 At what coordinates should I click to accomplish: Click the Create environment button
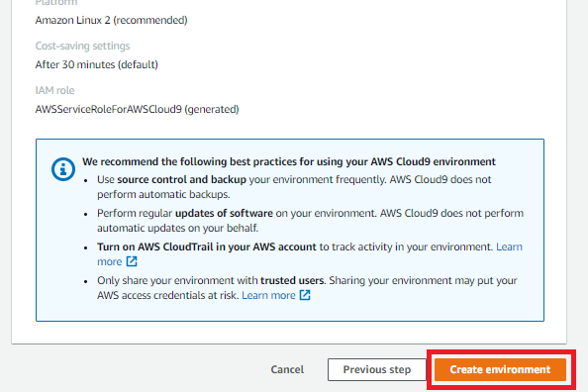500,369
